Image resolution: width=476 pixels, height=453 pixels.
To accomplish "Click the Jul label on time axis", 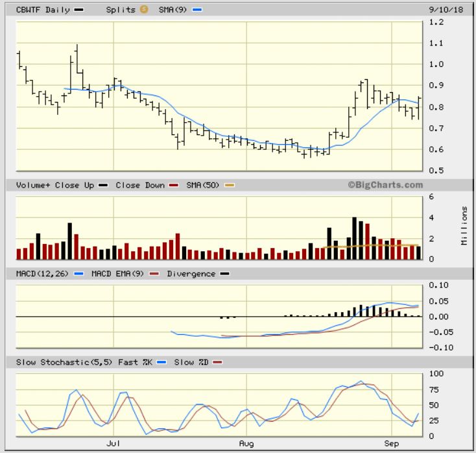I will 113,443.
